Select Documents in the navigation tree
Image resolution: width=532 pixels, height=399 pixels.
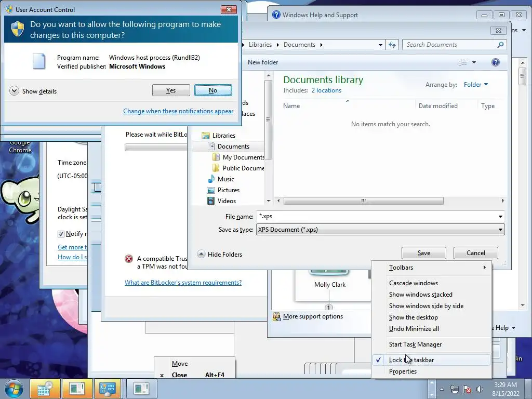pos(233,146)
